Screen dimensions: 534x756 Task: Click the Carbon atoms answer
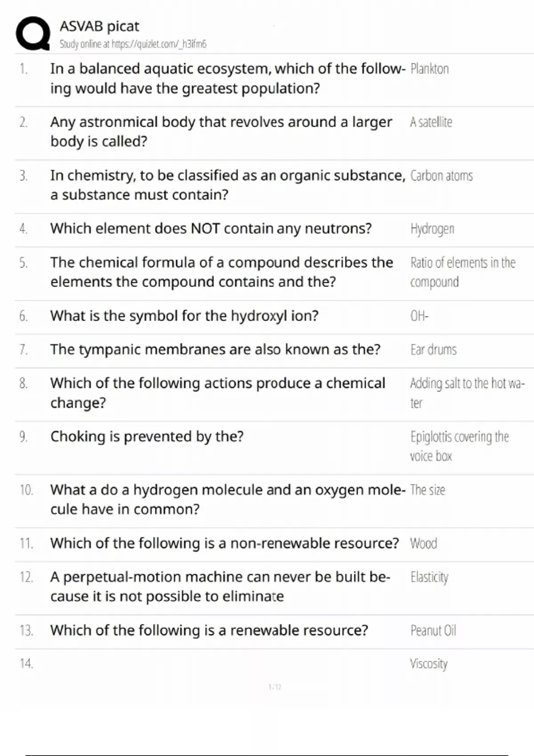[x=441, y=176]
